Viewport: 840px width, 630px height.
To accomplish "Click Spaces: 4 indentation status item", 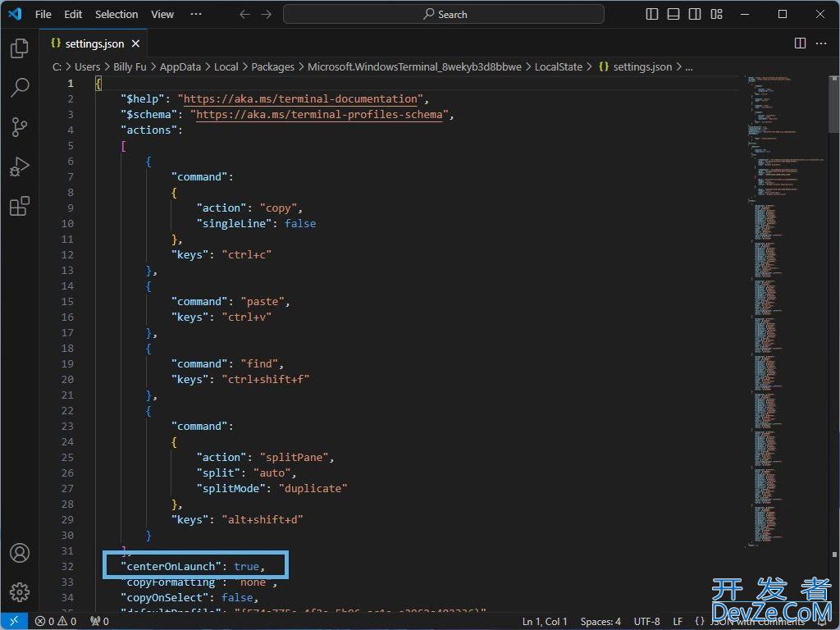I will [600, 622].
